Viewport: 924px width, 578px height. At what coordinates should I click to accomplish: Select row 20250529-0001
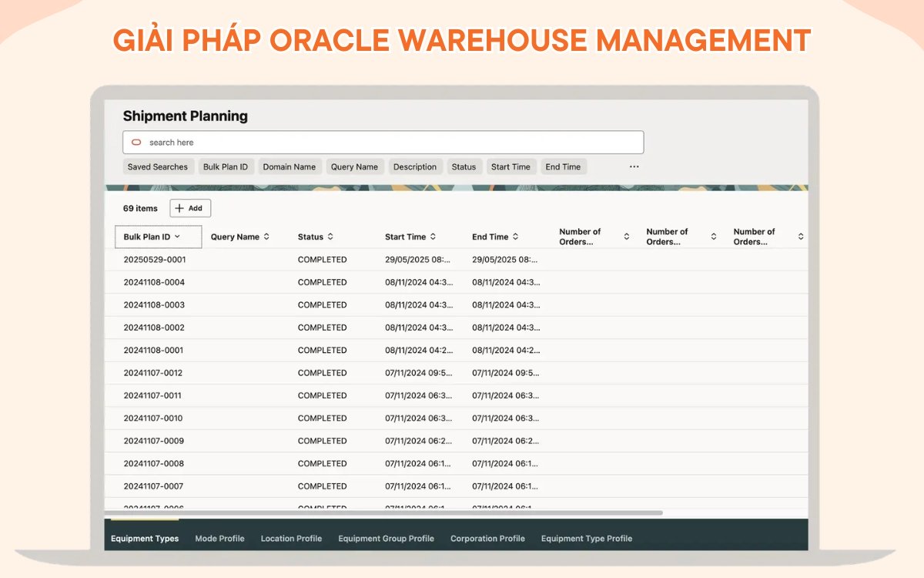tap(457, 260)
